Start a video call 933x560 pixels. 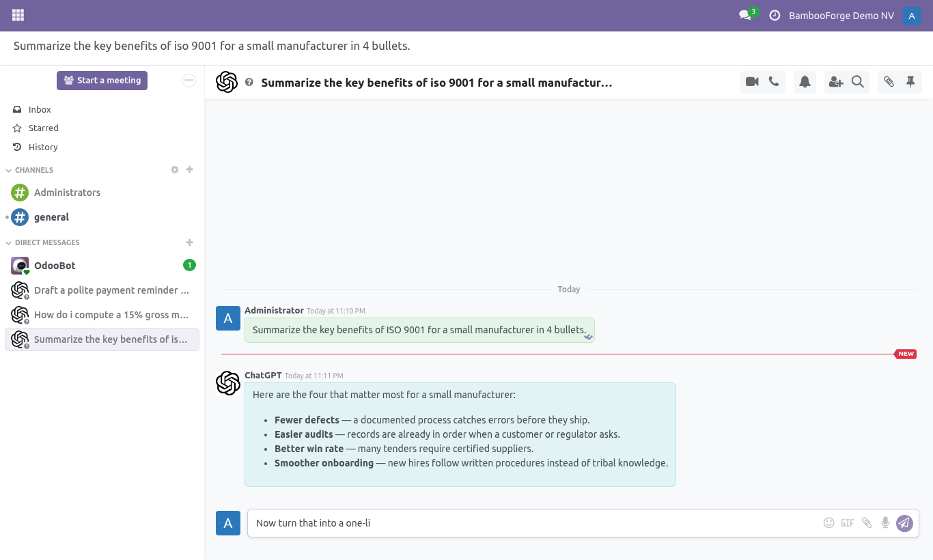point(752,82)
